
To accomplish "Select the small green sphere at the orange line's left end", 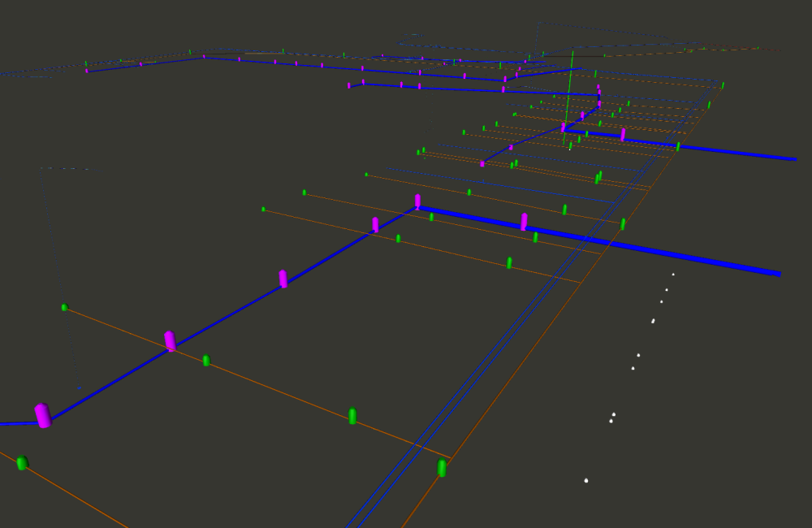I will coord(64,307).
